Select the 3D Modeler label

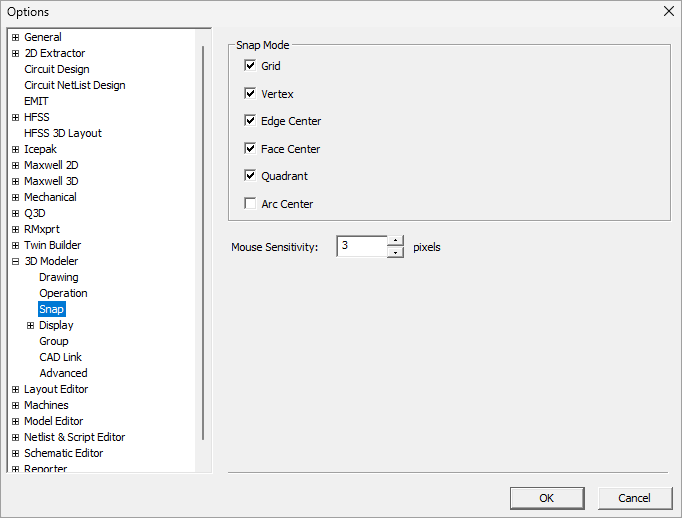[51, 261]
